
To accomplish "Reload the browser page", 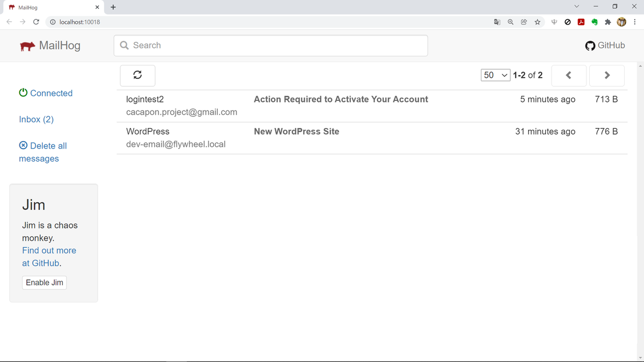I will (x=36, y=22).
